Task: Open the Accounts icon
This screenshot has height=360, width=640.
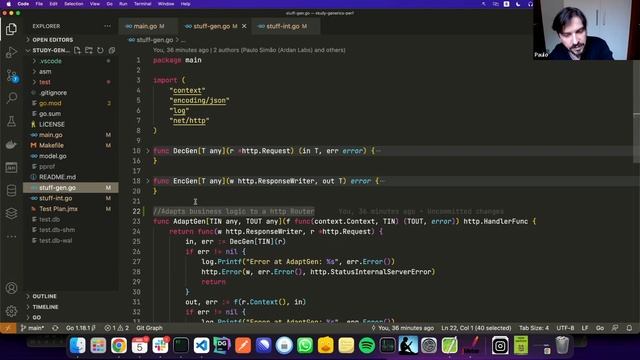Action: pyautogui.click(x=11, y=288)
